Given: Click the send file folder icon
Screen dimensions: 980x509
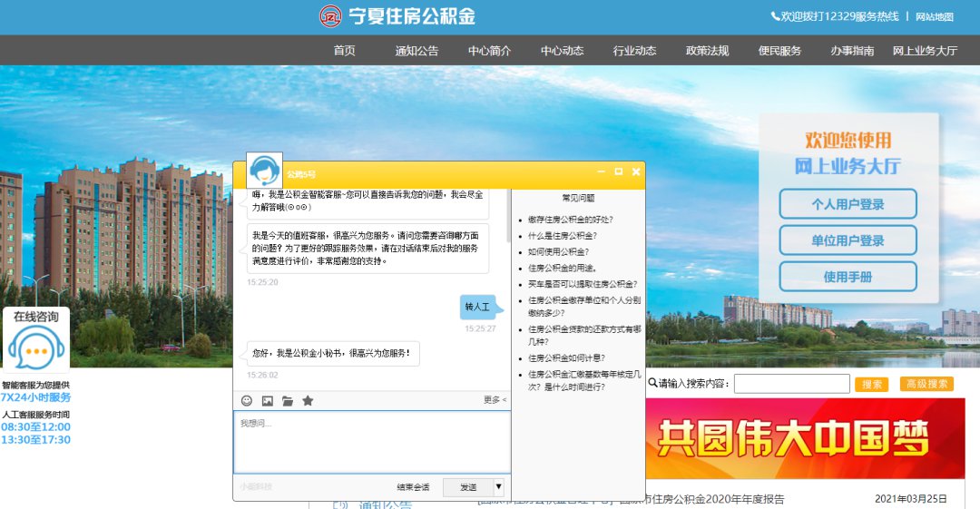Looking at the screenshot, I should pyautogui.click(x=288, y=400).
